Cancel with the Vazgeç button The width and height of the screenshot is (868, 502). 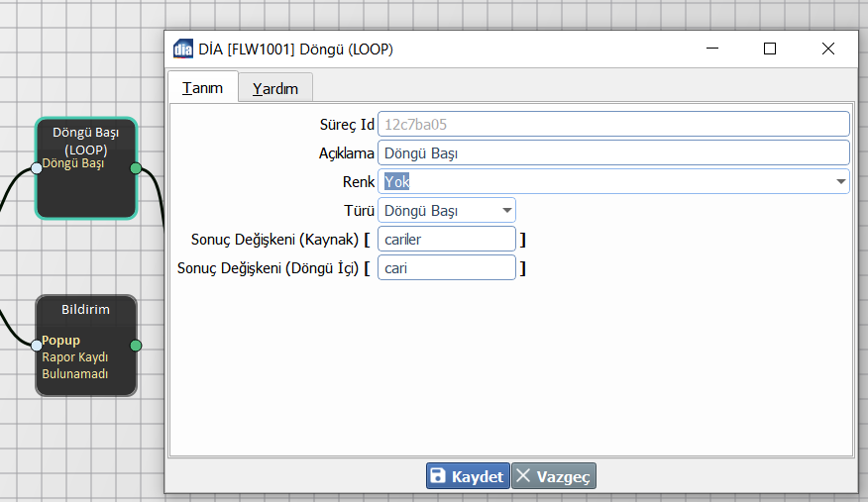tap(554, 476)
